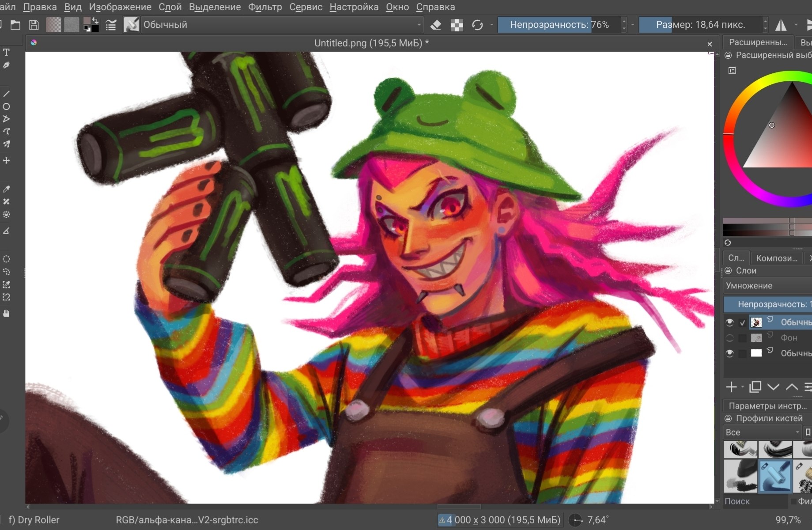Click the brush preset Поиск search field
Screen dimensions: 812x530
[x=755, y=501]
